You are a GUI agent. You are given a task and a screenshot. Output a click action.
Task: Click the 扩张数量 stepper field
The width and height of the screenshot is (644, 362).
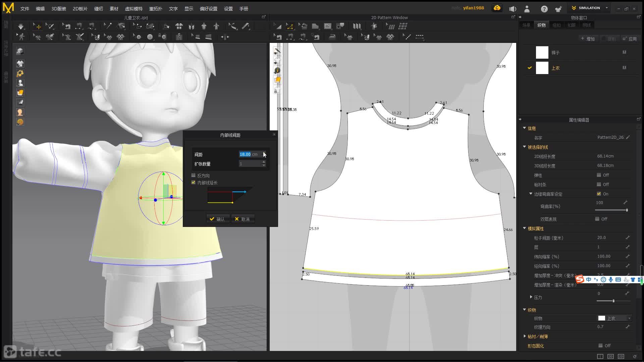252,164
